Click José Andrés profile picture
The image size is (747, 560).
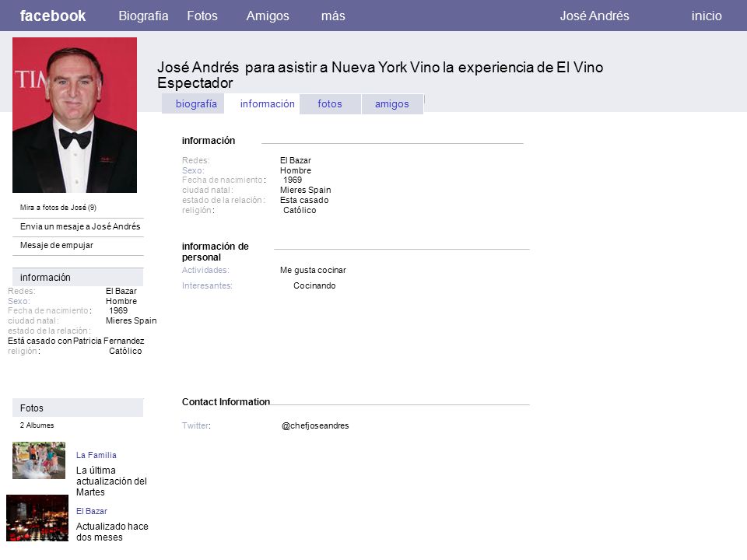[x=75, y=115]
